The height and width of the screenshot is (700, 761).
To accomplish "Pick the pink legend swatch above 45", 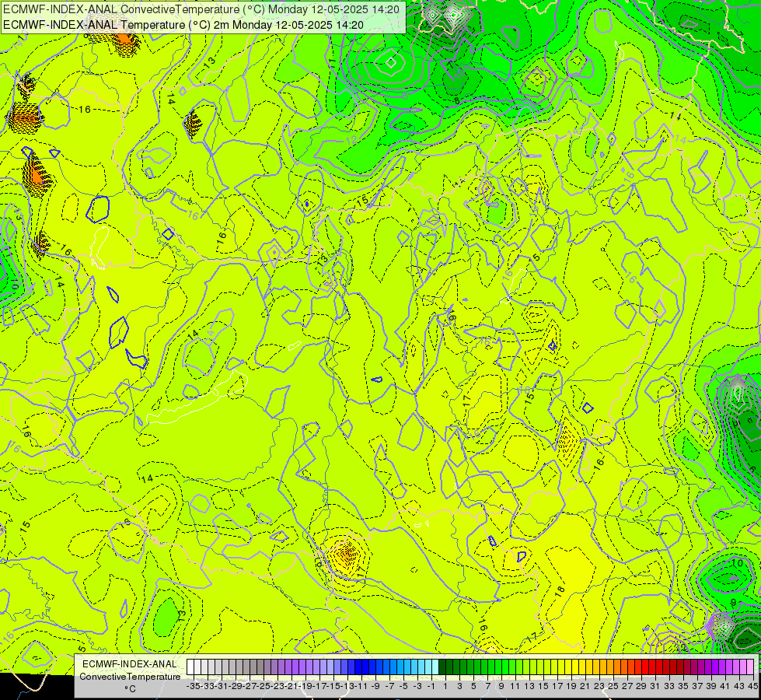I will click(x=750, y=667).
